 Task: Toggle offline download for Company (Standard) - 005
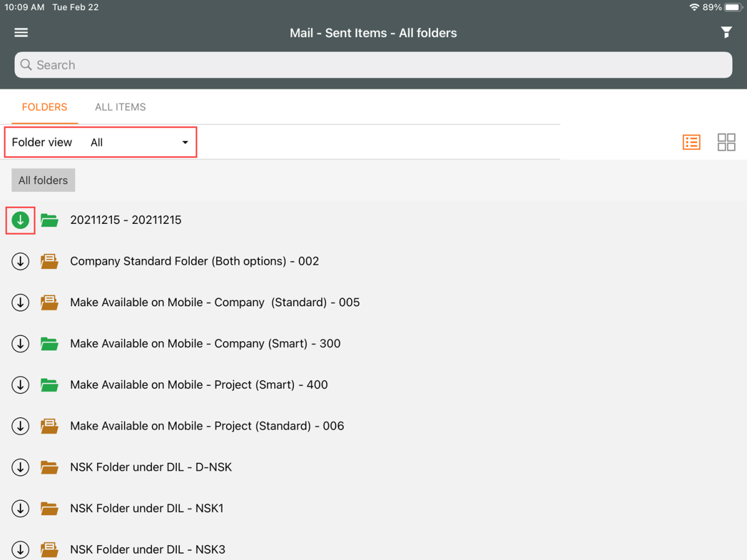tap(21, 302)
